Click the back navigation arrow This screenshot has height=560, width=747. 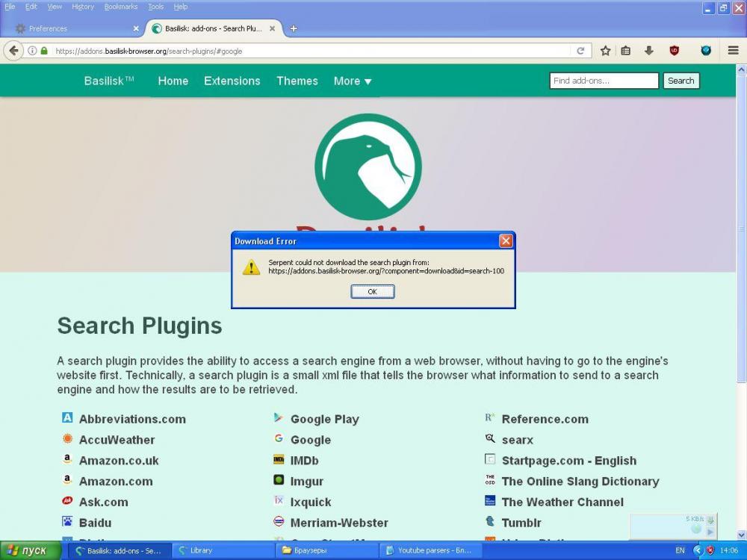click(13, 51)
